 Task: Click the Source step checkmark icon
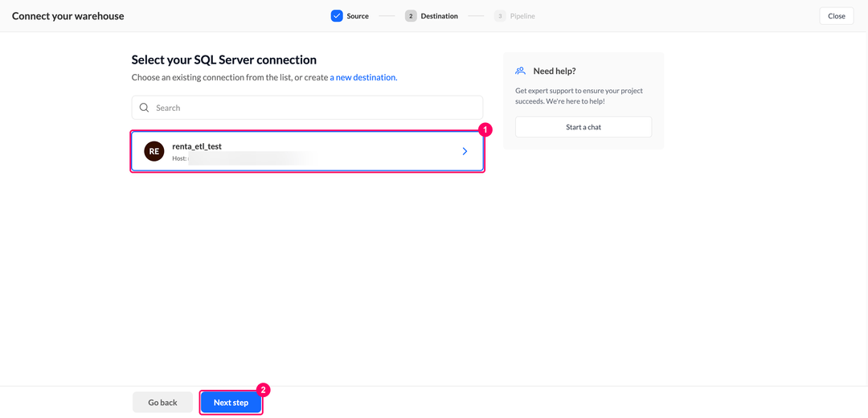[337, 16]
